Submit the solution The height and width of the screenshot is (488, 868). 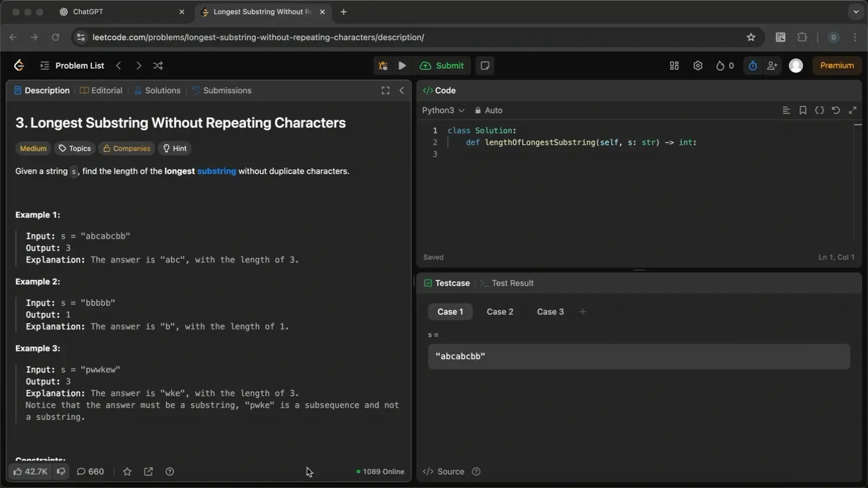tap(442, 66)
